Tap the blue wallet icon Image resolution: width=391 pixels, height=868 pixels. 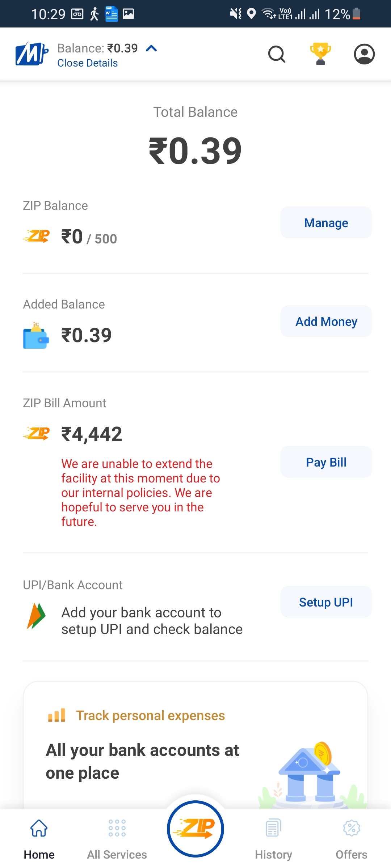tap(36, 336)
